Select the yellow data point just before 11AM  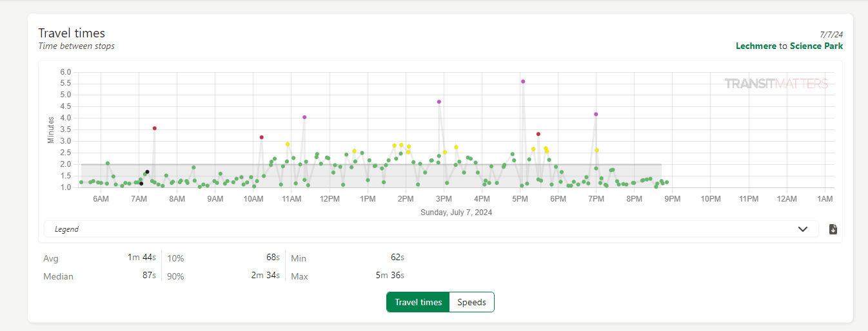288,144
